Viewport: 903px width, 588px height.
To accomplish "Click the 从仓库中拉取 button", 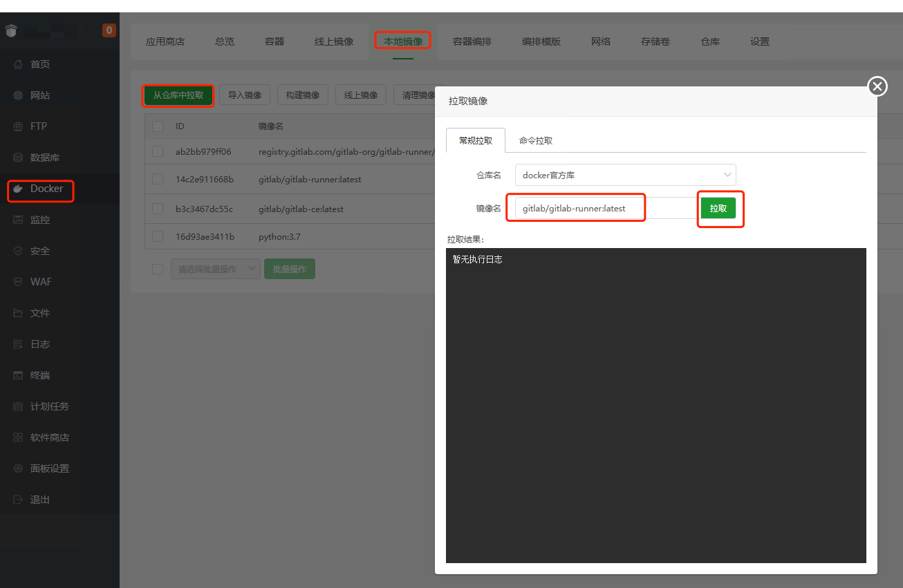I will pyautogui.click(x=178, y=95).
